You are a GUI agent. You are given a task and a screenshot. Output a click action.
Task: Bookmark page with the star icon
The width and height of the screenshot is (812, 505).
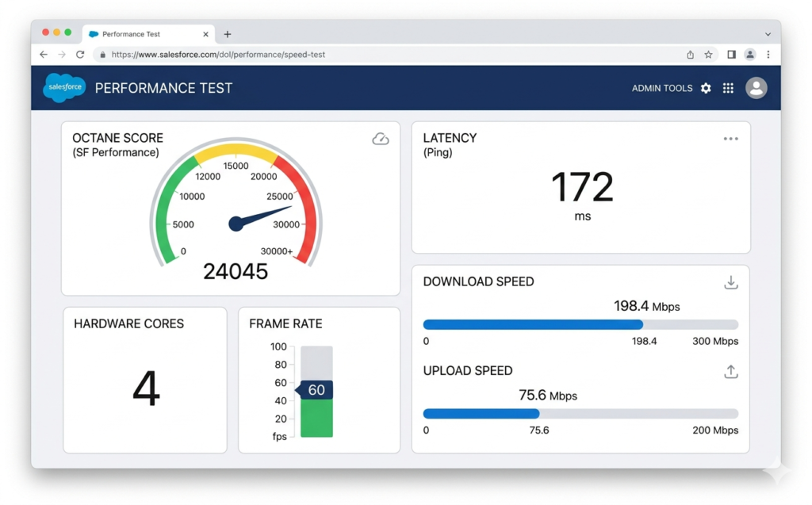click(x=708, y=55)
